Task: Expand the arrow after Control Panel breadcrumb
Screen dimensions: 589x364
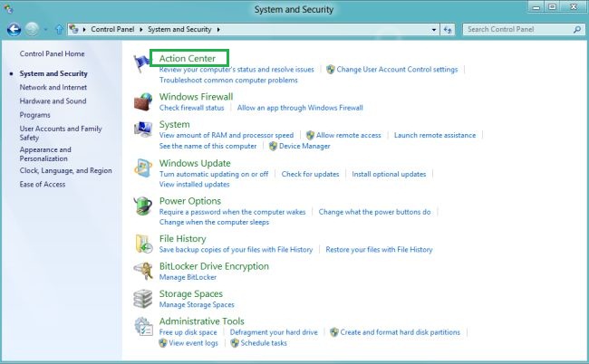Action: (140, 29)
